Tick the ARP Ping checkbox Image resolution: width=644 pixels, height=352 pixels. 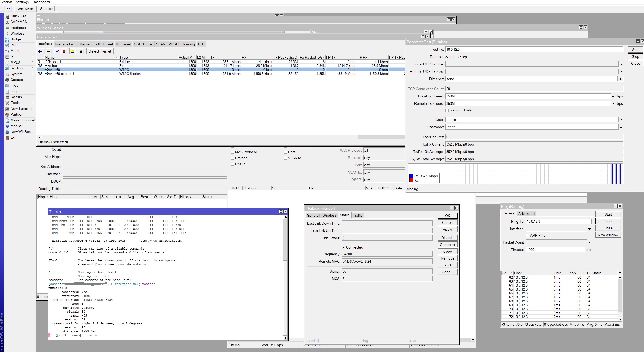(x=528, y=236)
